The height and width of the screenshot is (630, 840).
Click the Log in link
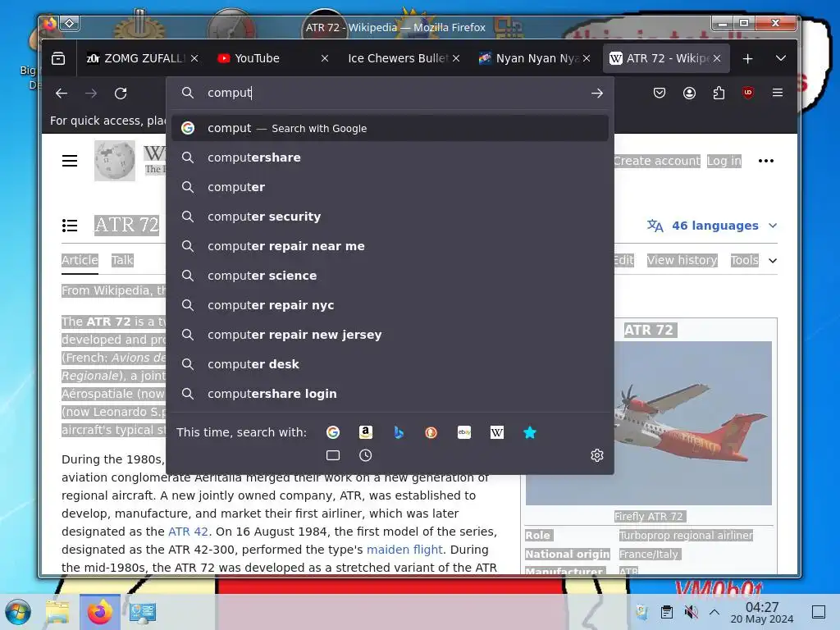pyautogui.click(x=724, y=161)
